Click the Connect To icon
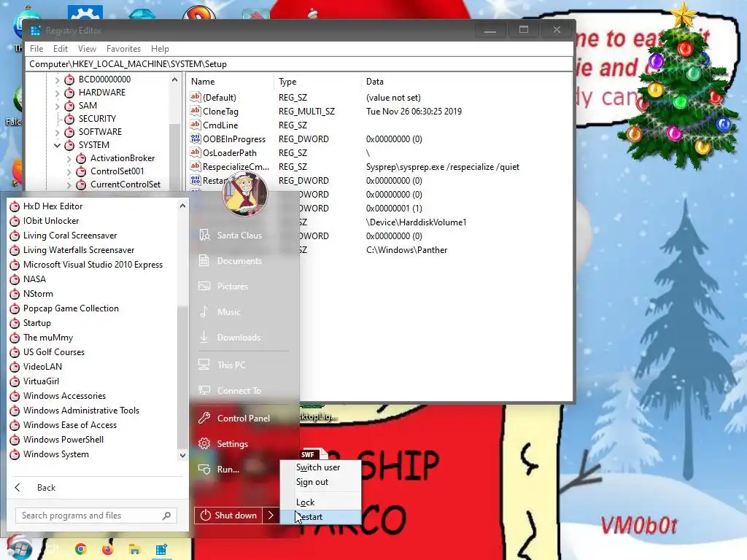This screenshot has height=560, width=747. [x=204, y=391]
